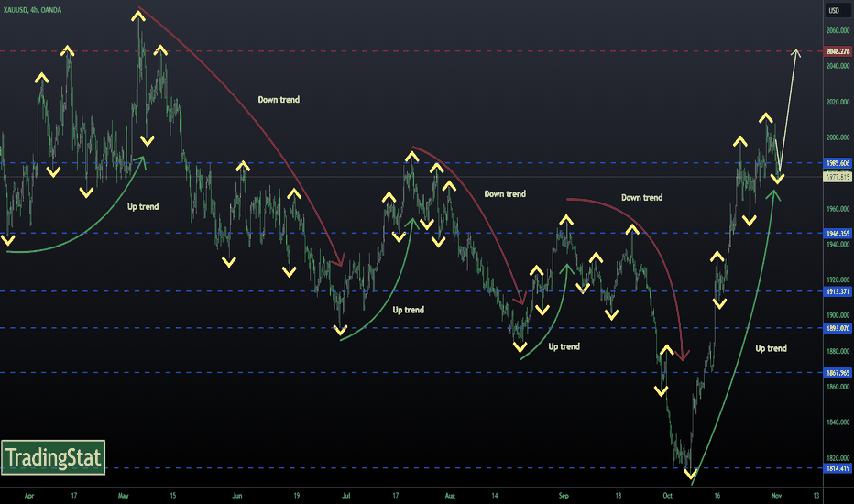Click the 1880.000 price axis value
The width and height of the screenshot is (854, 504).
pos(838,351)
